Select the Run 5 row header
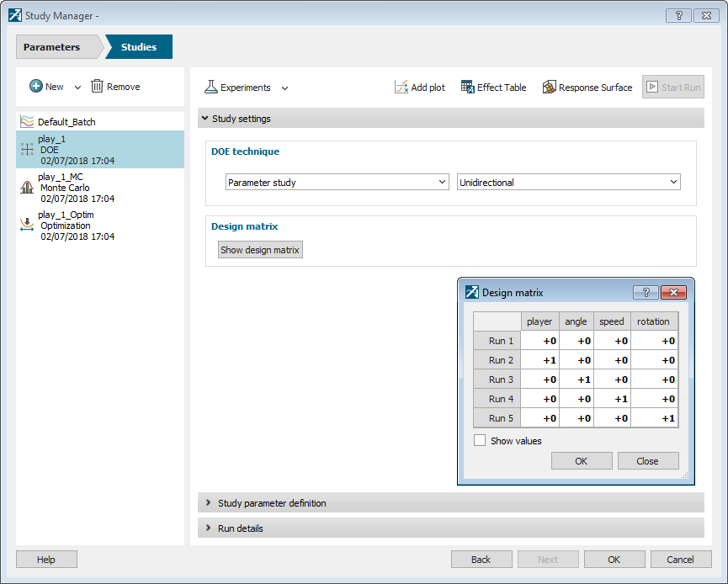728x584 pixels. (497, 418)
